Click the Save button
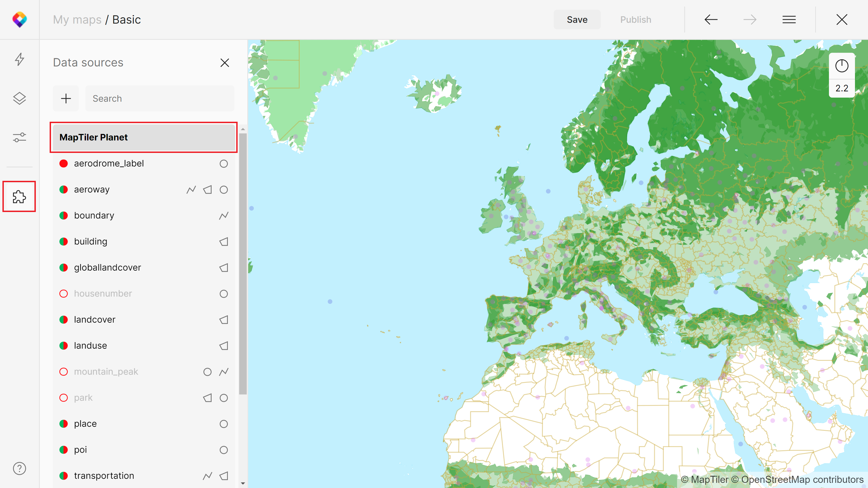Screen dimensions: 868x488 577,20
